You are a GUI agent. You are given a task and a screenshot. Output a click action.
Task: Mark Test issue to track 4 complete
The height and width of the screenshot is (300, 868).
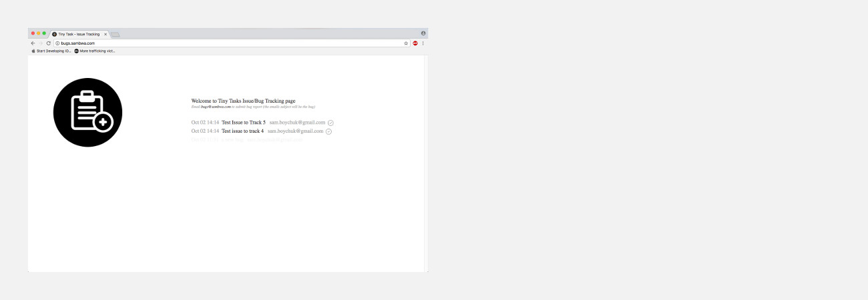tap(329, 131)
